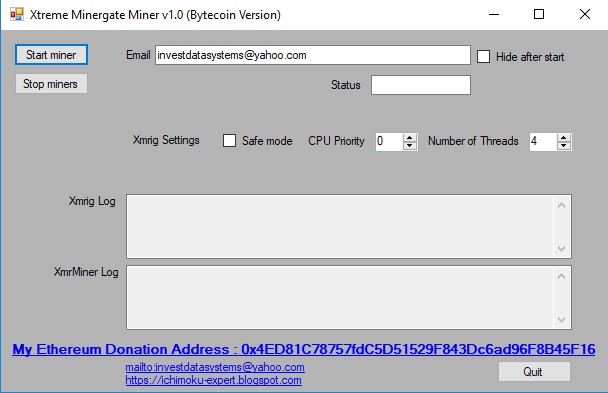Image resolution: width=608 pixels, height=393 pixels.
Task: Open the mailto investdatasystems@yahoo.com link
Action: [215, 367]
